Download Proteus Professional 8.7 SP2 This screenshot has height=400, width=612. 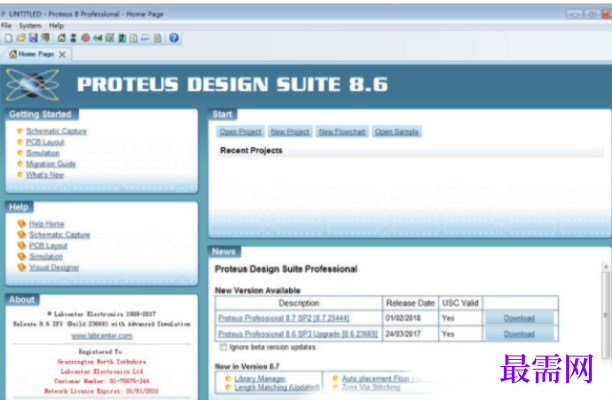(519, 318)
